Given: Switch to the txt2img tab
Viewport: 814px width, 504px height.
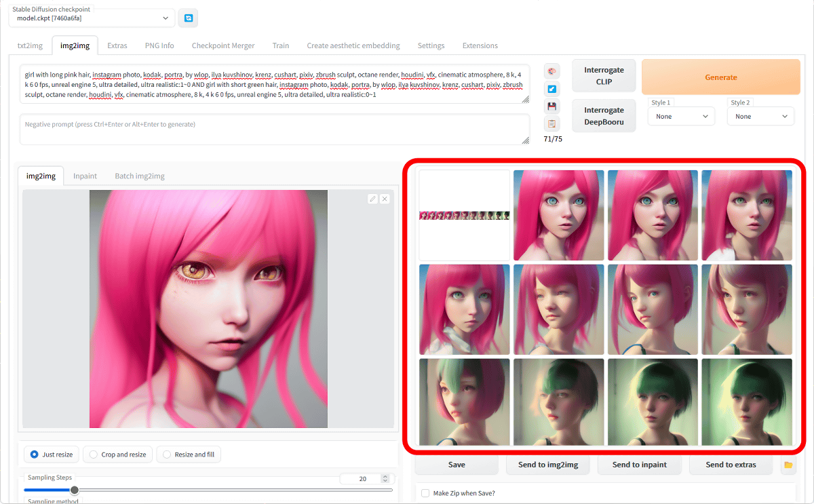Looking at the screenshot, I should click(30, 45).
